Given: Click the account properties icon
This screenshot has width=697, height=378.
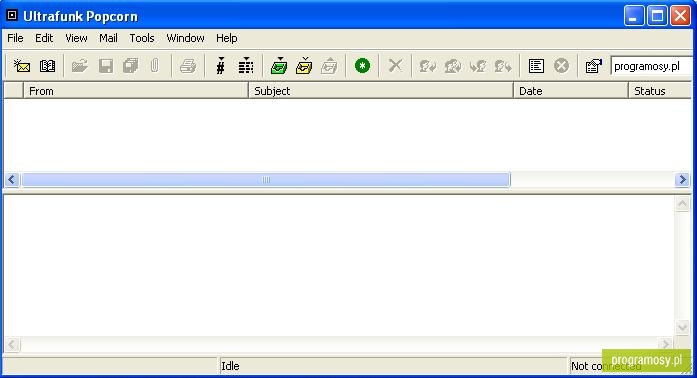Looking at the screenshot, I should pyautogui.click(x=593, y=66).
